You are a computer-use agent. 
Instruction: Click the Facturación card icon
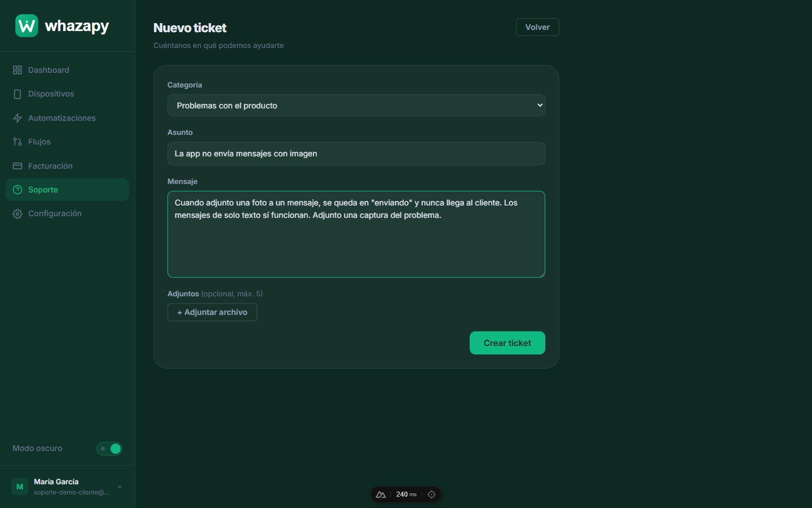[x=17, y=166]
